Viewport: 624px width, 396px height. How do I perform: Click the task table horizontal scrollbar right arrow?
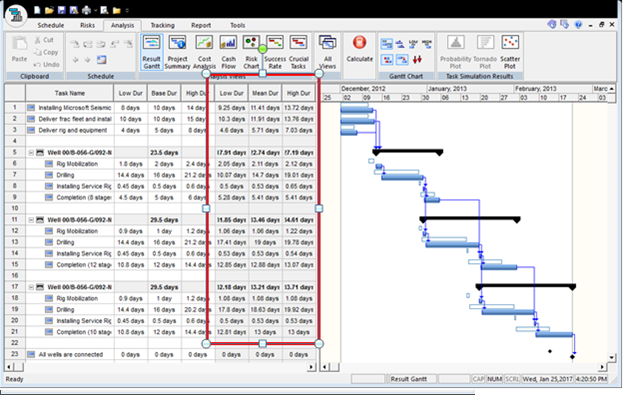(312, 367)
